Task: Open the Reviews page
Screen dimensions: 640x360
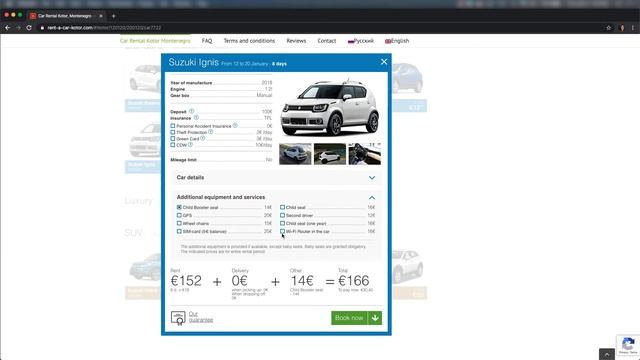Action: (296, 41)
